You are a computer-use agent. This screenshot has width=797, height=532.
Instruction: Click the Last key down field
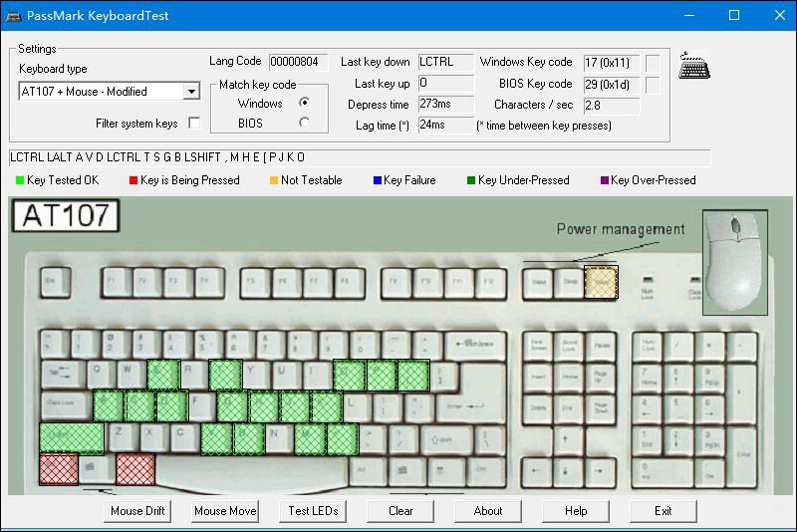445,62
